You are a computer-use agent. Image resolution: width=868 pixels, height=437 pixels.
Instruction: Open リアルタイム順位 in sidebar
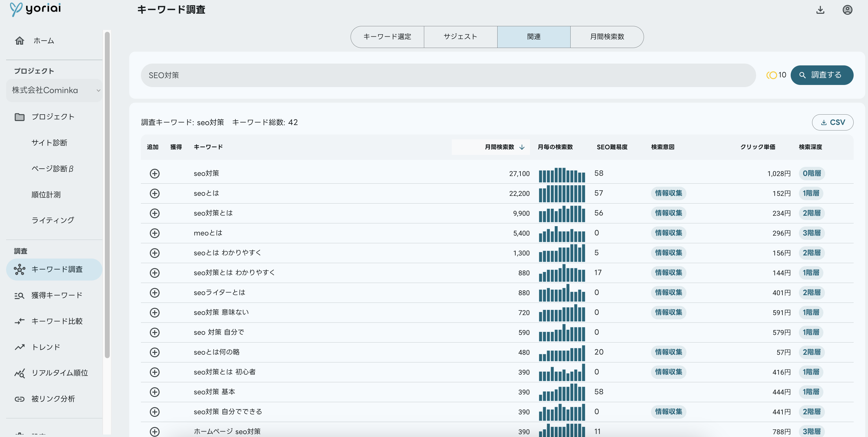tap(54, 373)
